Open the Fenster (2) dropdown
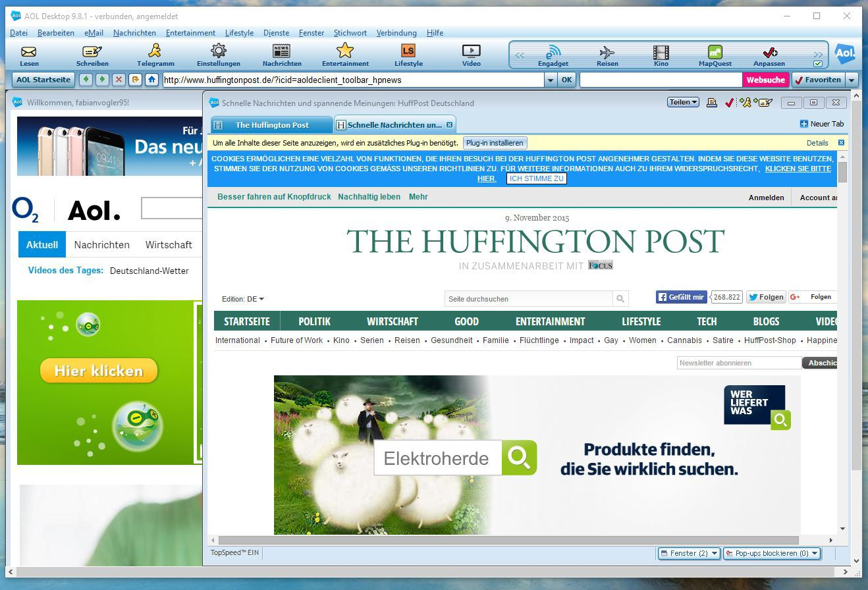The image size is (868, 590). pyautogui.click(x=689, y=553)
